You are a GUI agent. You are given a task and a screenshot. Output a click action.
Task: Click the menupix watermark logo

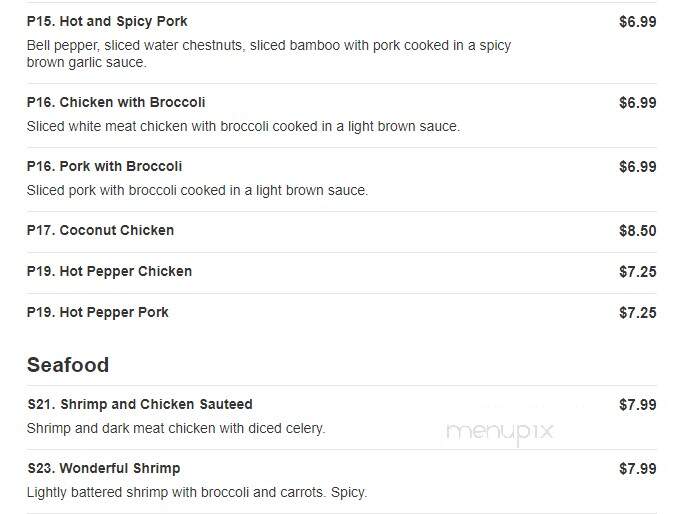click(x=500, y=432)
